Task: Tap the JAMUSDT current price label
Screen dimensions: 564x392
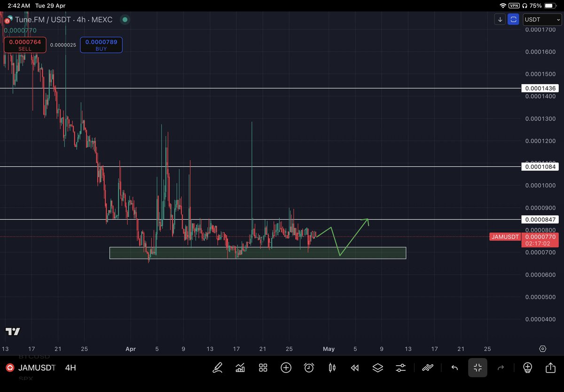Action: 504,237
